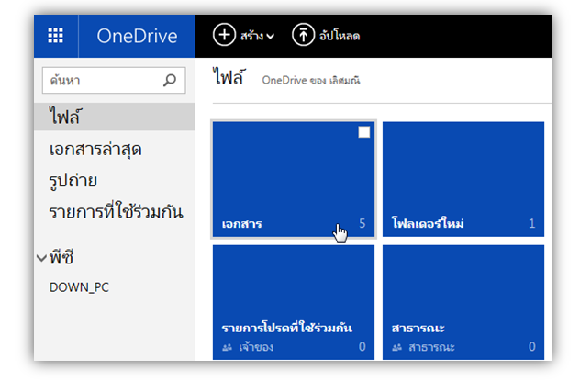Open the สาธารณะ folder tile
This screenshot has height=392, width=580.
tap(463, 302)
